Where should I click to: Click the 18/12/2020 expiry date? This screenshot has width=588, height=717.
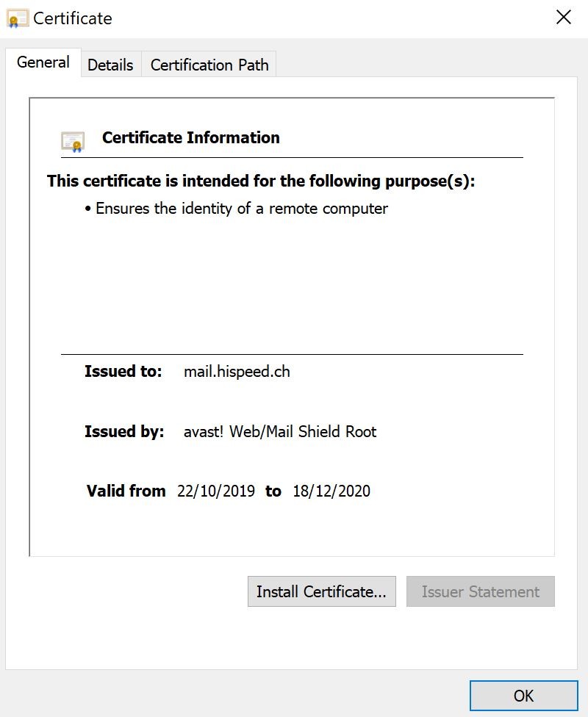point(331,491)
